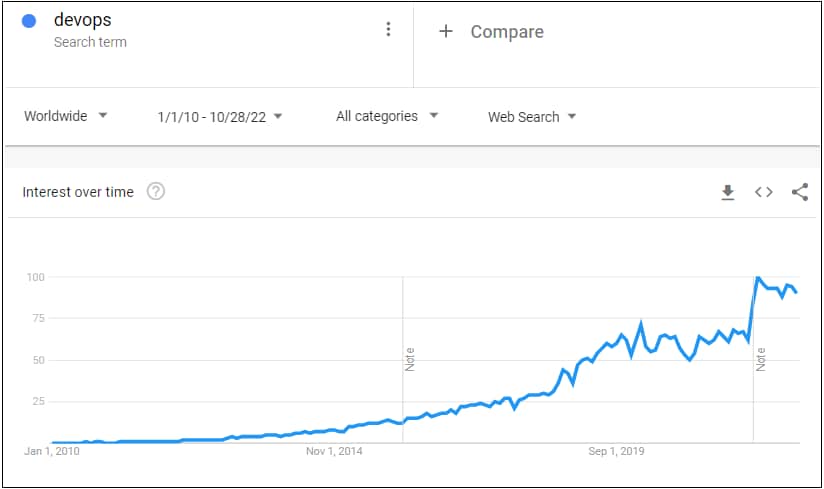Select the Note marker near the 2022 spike
The image size is (824, 489).
761,359
